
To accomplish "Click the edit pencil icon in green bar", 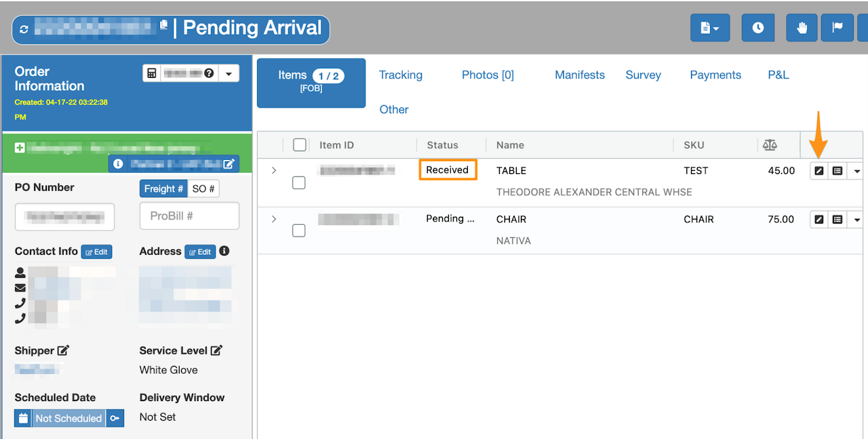I will 229,164.
